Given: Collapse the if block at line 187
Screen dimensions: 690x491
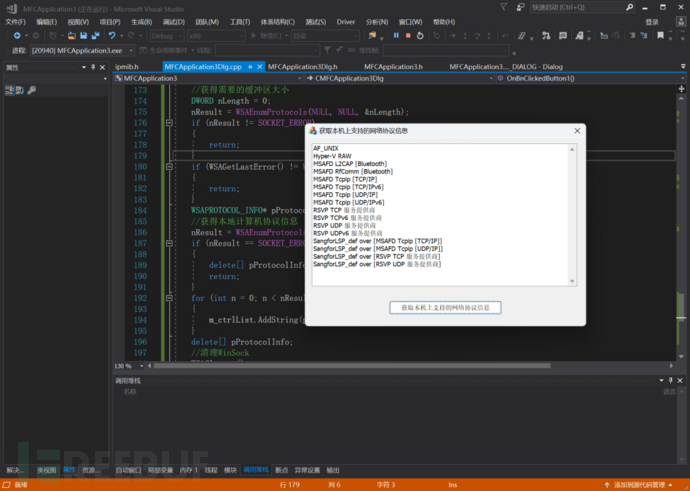Looking at the screenshot, I should pyautogui.click(x=169, y=243).
